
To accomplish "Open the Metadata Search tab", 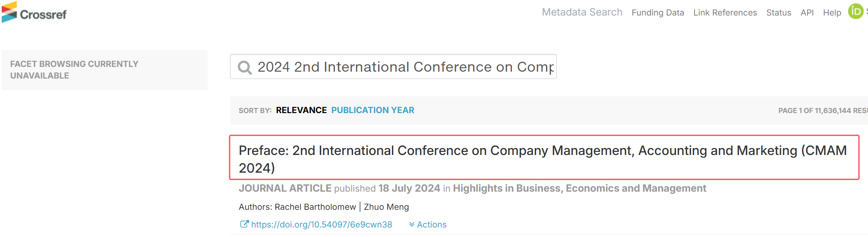I will click(x=582, y=12).
